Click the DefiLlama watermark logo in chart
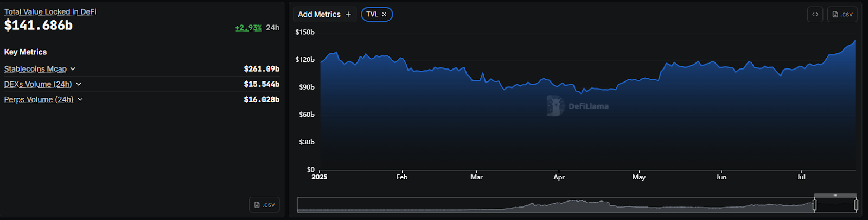Image resolution: width=868 pixels, height=220 pixels. tap(556, 106)
